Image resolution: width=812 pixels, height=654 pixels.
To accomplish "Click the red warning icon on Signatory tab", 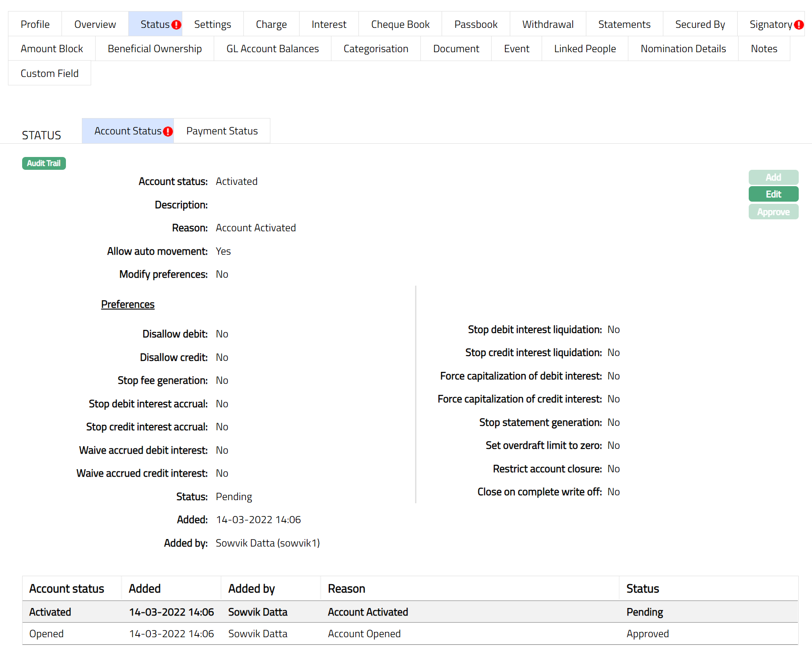I will pyautogui.click(x=799, y=25).
